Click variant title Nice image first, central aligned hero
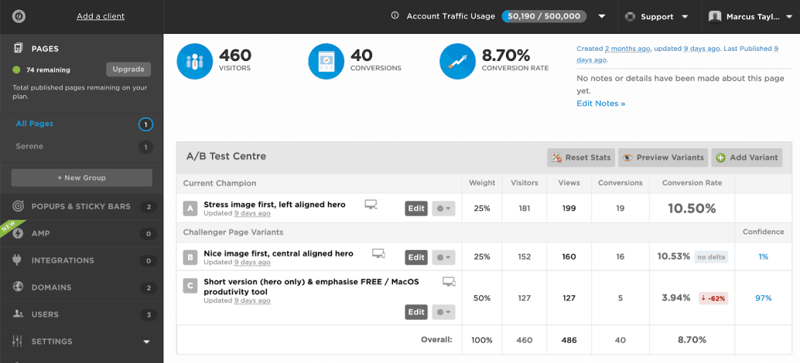This screenshot has height=363, width=800. pyautogui.click(x=278, y=253)
